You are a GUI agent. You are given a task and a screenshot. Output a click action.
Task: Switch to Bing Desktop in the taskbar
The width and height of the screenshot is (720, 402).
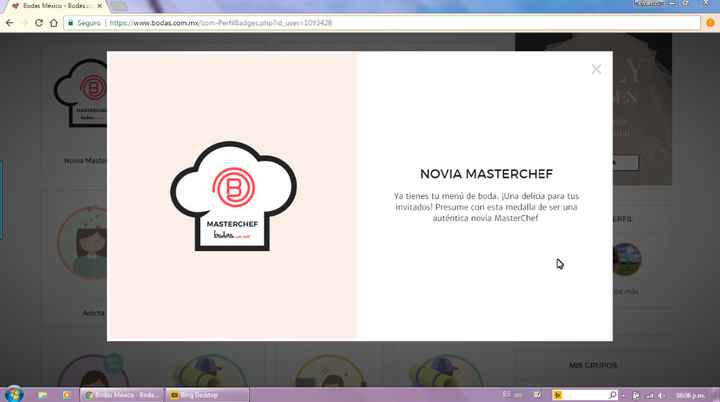[203, 394]
